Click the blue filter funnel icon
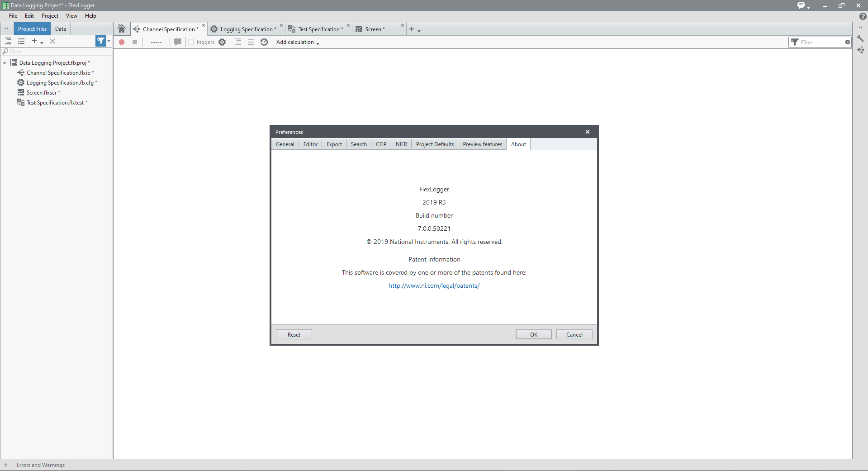Viewport: 868px width, 471px height. (x=101, y=41)
